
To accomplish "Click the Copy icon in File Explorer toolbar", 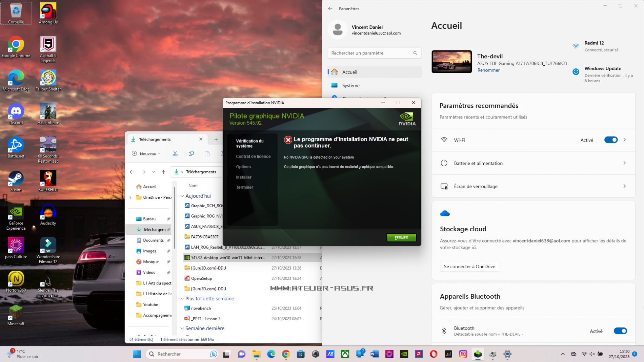I will (x=191, y=154).
